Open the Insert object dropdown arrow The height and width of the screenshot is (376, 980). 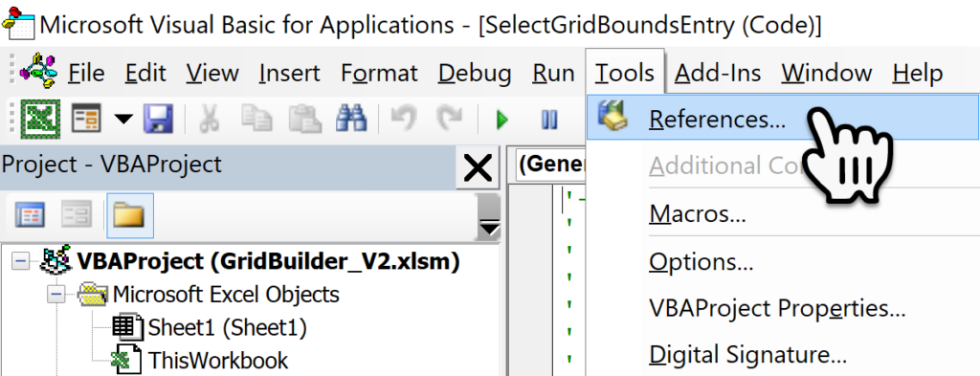pyautogui.click(x=123, y=118)
